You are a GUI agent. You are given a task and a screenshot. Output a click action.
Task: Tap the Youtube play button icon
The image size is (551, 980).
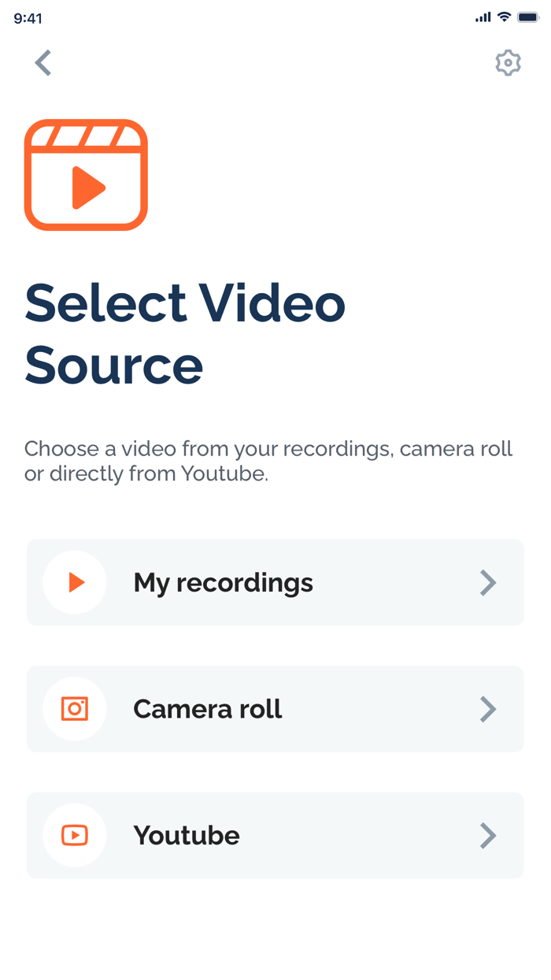click(x=75, y=835)
